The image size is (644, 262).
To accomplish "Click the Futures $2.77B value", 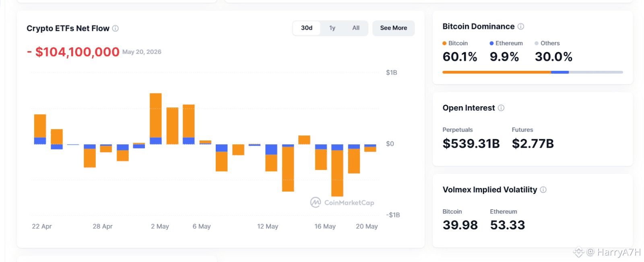I will pos(533,144).
